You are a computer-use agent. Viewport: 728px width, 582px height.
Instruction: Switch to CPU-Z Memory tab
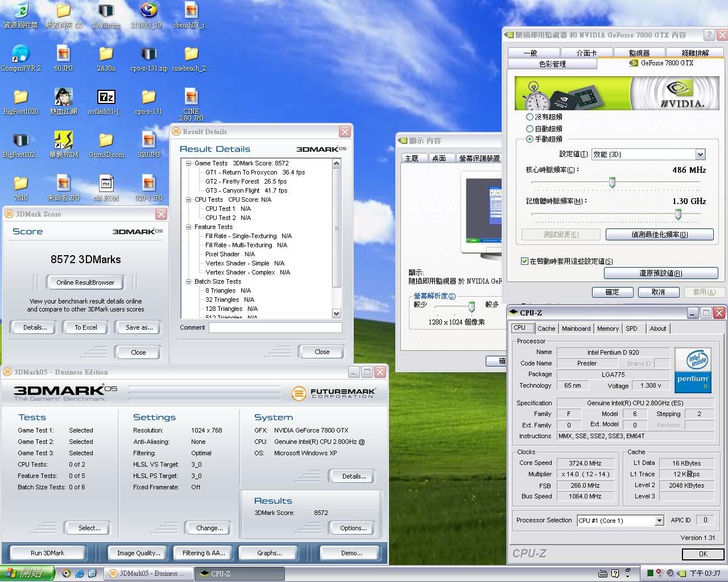607,329
